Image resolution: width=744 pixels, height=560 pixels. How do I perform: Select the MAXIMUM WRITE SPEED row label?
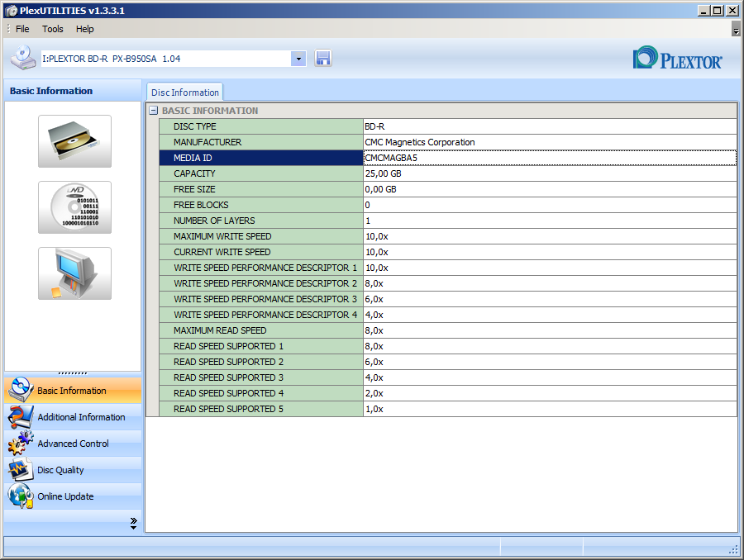[261, 236]
